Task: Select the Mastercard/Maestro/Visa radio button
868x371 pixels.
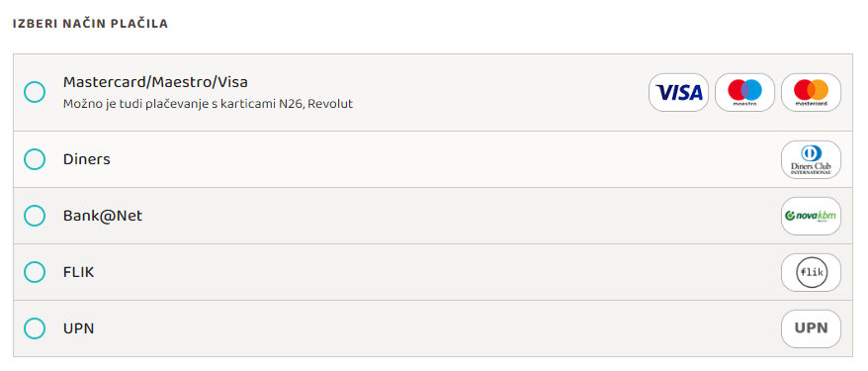Action: click(35, 92)
